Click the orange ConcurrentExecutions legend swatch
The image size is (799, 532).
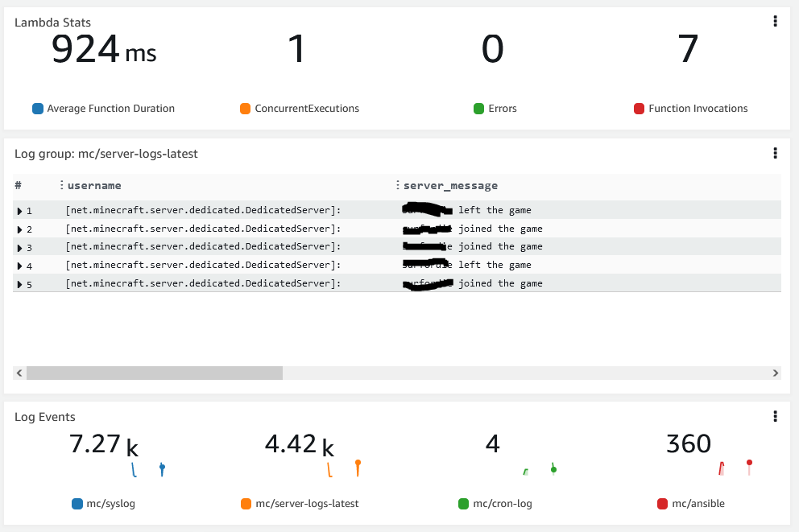(246, 109)
